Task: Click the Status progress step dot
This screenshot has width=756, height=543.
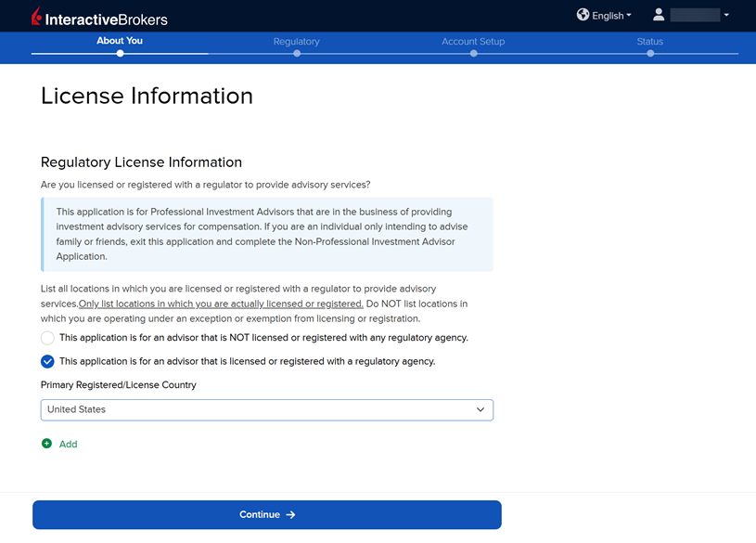Action: [x=650, y=53]
